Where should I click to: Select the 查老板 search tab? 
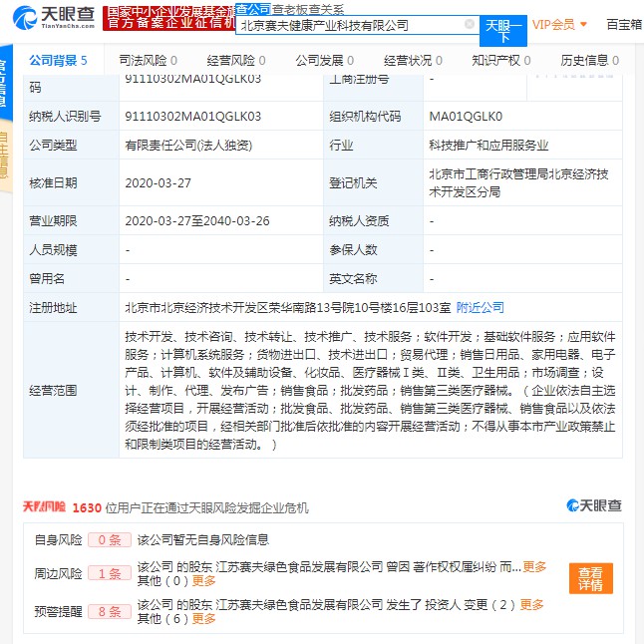tap(290, 9)
